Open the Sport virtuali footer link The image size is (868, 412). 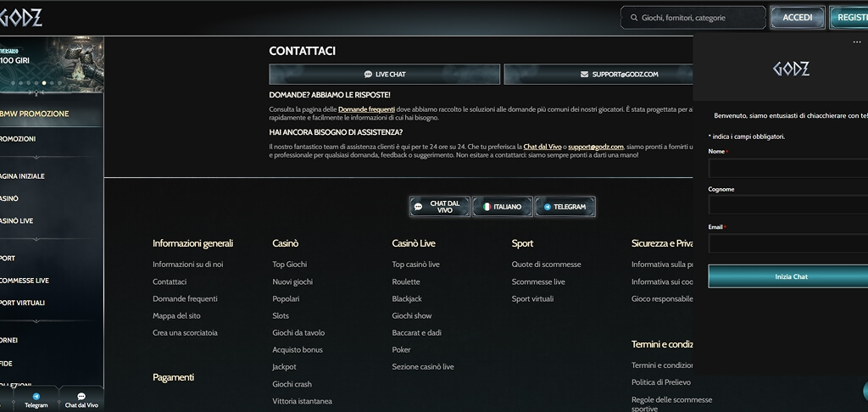click(x=532, y=298)
